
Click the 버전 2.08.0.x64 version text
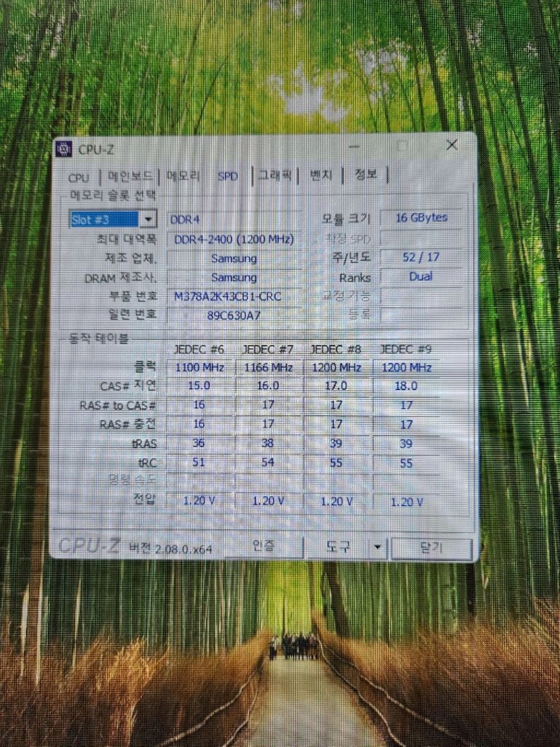click(170, 549)
